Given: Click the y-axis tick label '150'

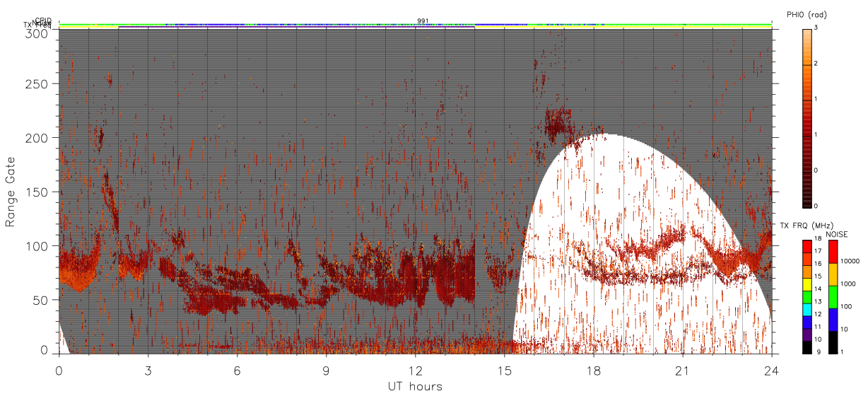Looking at the screenshot, I should [x=37, y=192].
